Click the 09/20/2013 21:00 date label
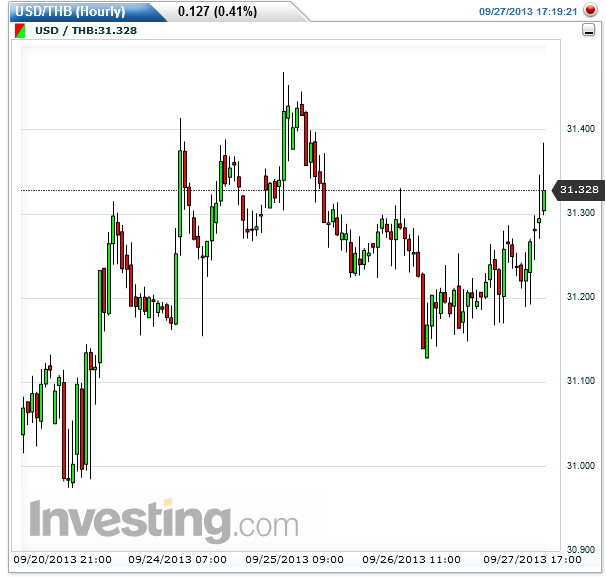 [x=63, y=560]
